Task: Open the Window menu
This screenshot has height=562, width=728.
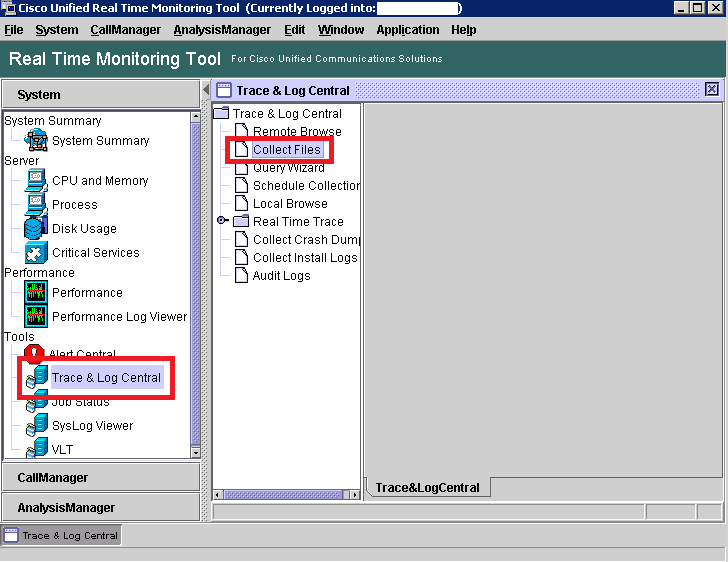Action: click(x=341, y=30)
